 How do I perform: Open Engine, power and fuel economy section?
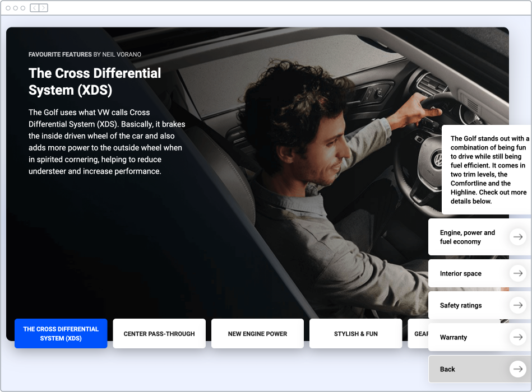480,237
